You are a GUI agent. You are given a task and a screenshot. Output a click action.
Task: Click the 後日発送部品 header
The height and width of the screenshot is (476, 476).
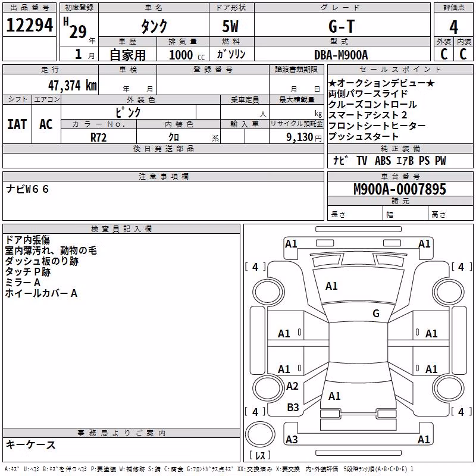pos(163,148)
